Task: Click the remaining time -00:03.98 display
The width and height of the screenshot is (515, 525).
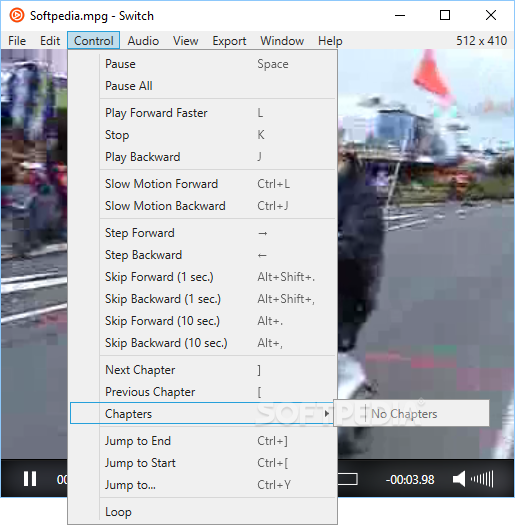Action: click(410, 480)
